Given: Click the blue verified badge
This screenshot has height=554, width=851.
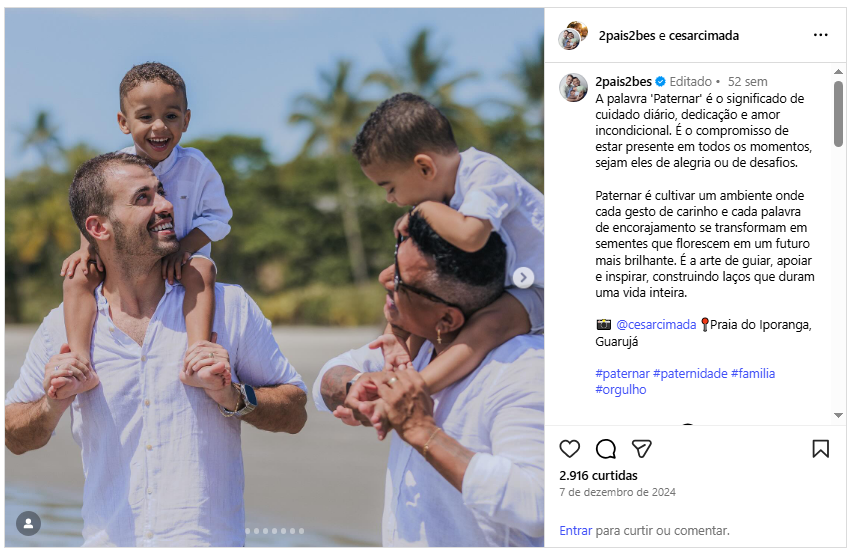Looking at the screenshot, I should (x=661, y=82).
